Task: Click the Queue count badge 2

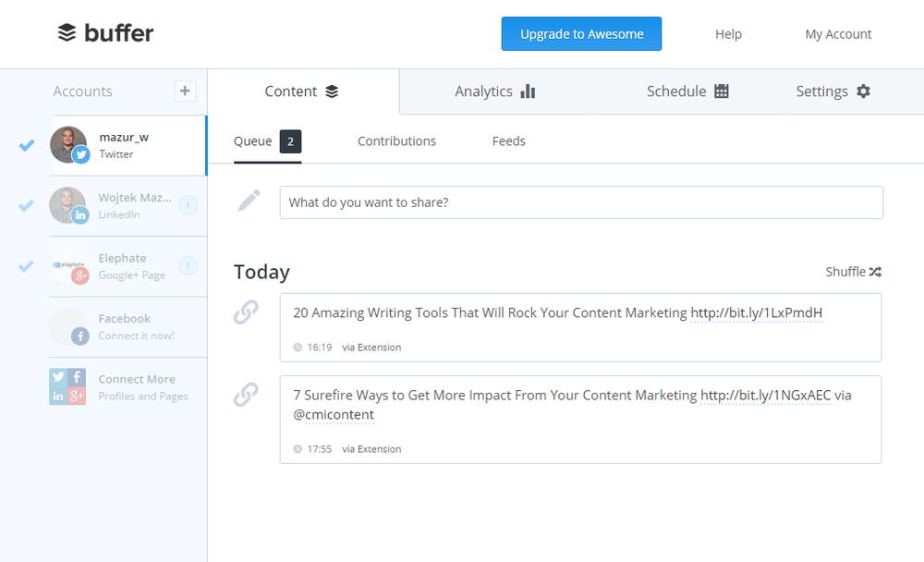Action: (290, 141)
